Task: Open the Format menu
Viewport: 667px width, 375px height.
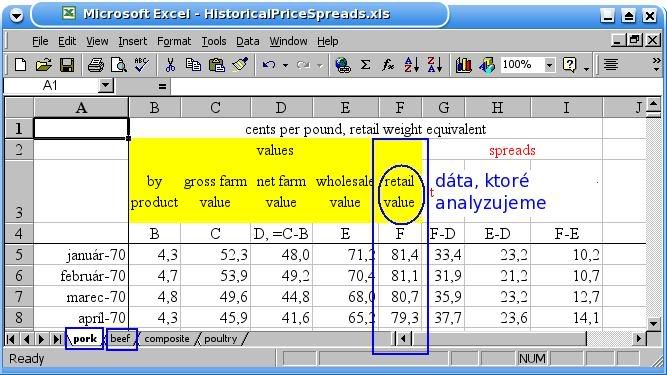Action: [x=174, y=41]
